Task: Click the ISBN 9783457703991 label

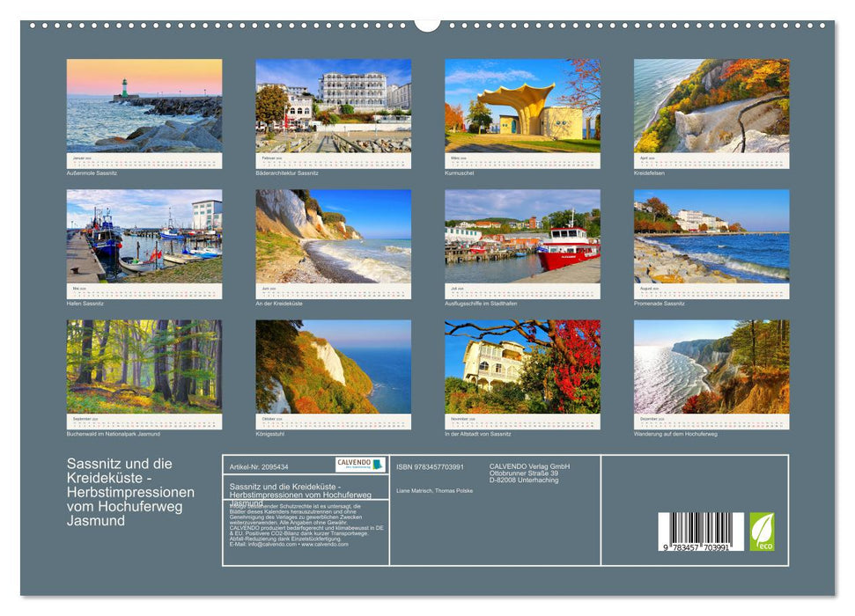Action: point(429,466)
